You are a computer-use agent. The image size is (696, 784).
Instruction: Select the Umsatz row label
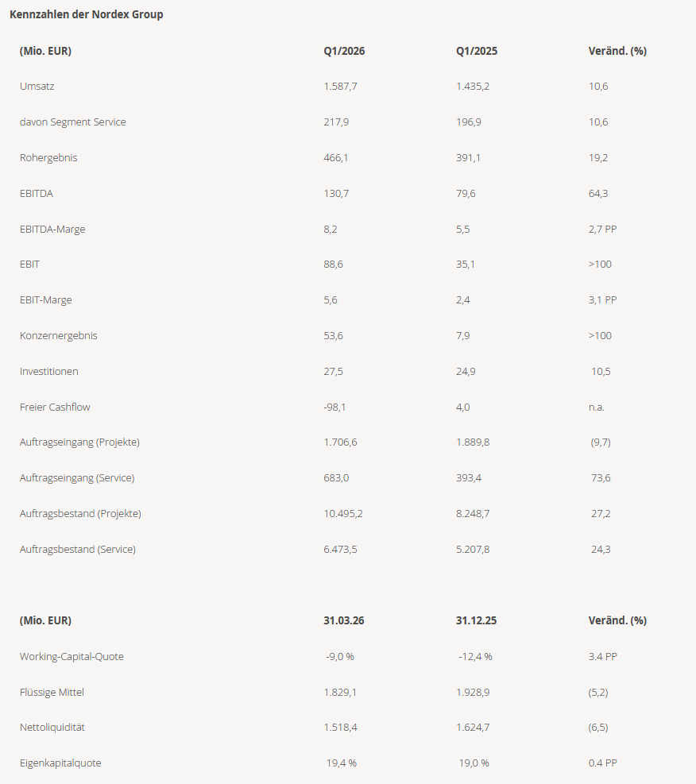coord(37,86)
